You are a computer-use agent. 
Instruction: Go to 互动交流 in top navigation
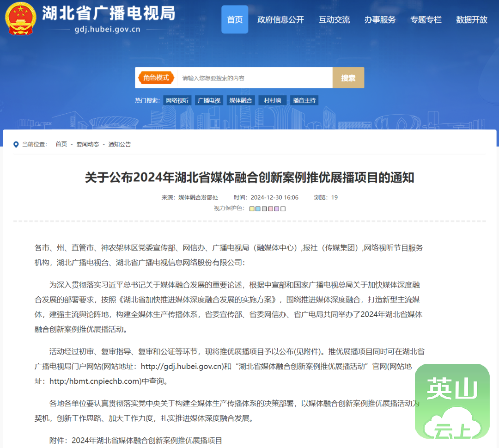click(334, 19)
